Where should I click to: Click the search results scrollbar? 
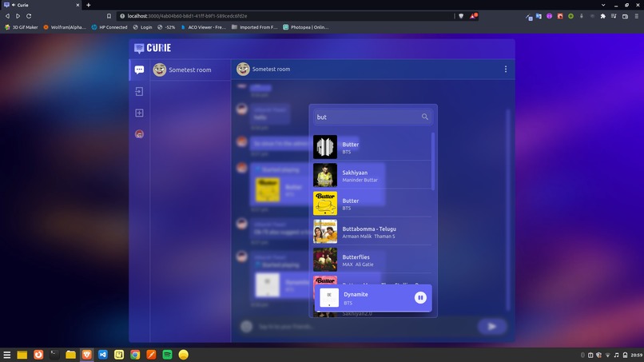point(433,161)
